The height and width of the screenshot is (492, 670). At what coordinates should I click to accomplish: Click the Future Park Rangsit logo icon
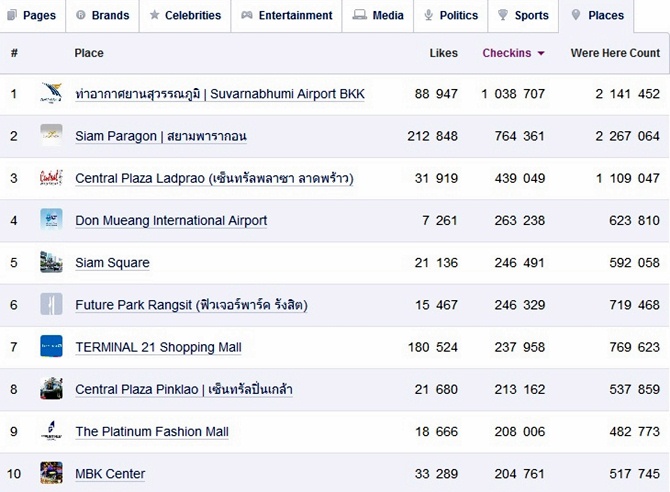pyautogui.click(x=51, y=304)
